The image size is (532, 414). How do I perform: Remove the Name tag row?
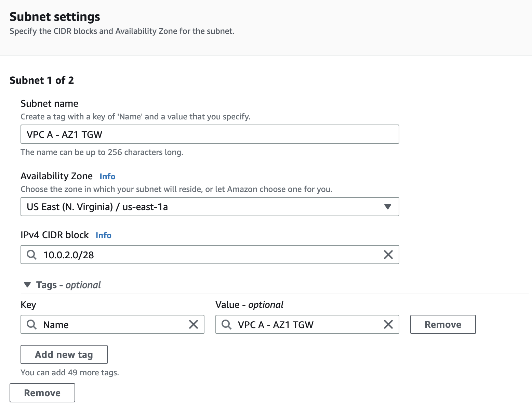click(x=443, y=324)
